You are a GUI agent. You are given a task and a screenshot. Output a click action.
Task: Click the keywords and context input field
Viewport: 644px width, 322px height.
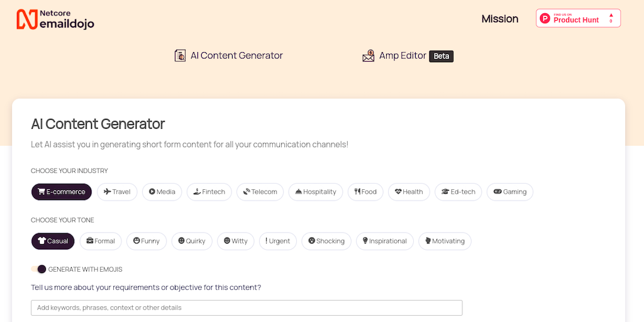(x=247, y=308)
